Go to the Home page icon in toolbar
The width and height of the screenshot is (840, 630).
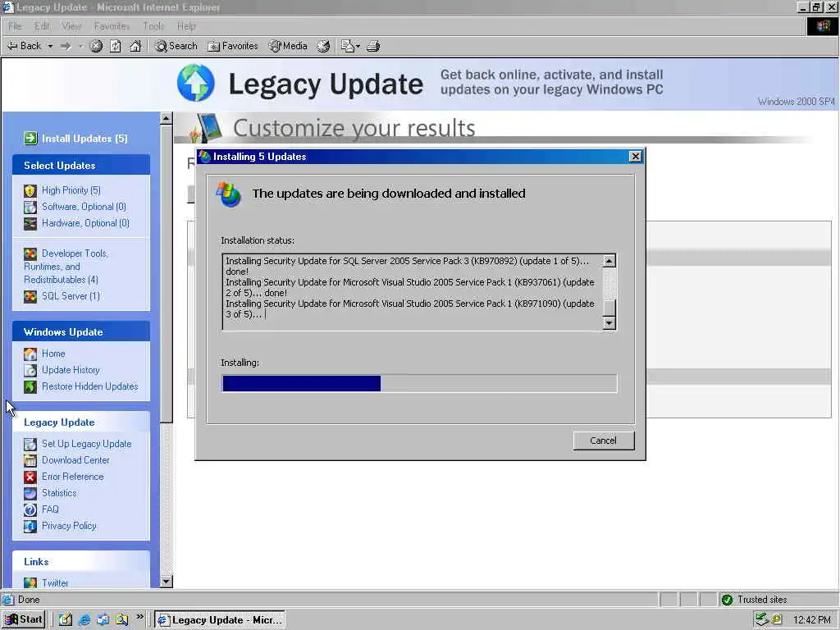tap(135, 47)
